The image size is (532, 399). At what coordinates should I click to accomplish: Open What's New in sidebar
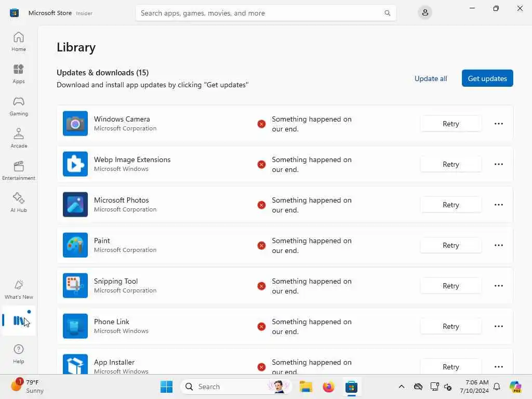[x=19, y=289]
